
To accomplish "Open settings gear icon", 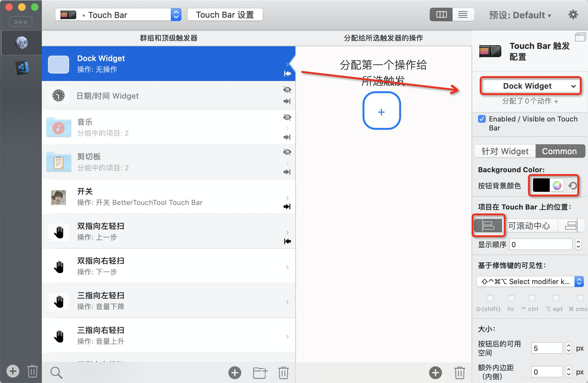I will pyautogui.click(x=573, y=14).
